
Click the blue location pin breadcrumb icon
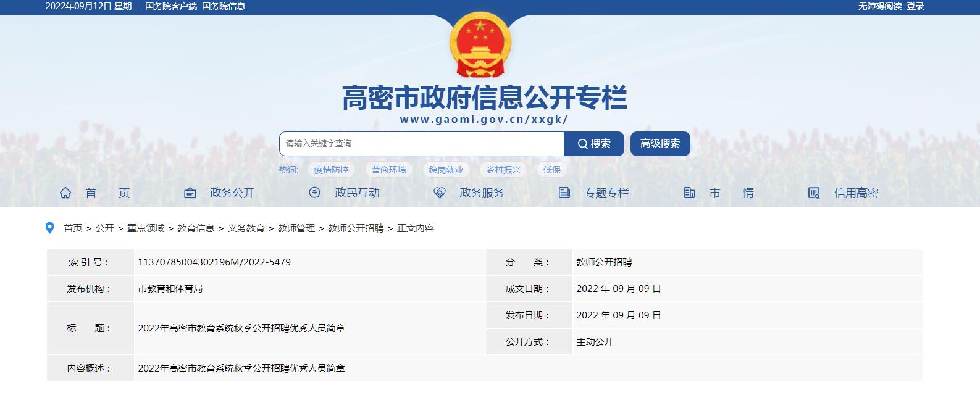point(50,228)
